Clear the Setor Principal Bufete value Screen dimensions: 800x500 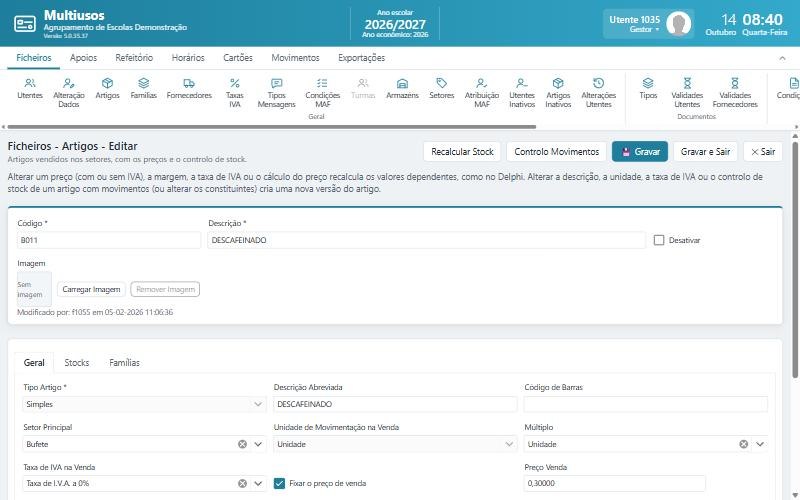[x=242, y=444]
